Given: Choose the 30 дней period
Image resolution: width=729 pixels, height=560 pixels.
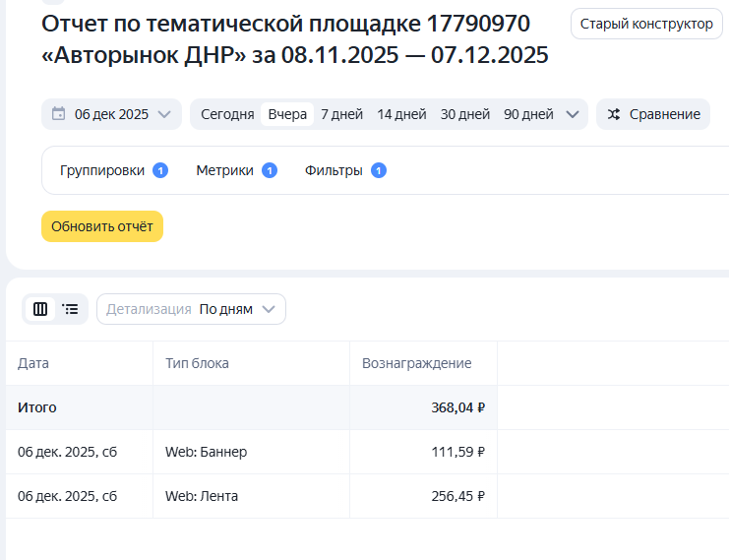Looking at the screenshot, I should [x=465, y=114].
